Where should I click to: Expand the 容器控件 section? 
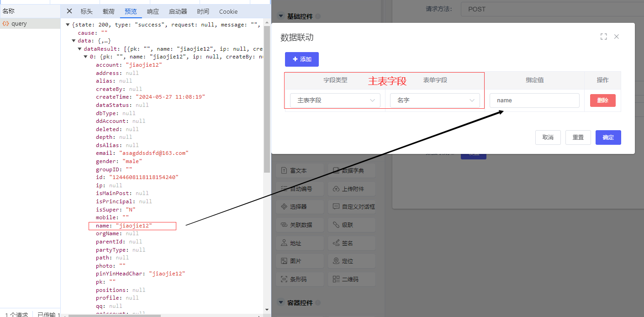[x=280, y=302]
